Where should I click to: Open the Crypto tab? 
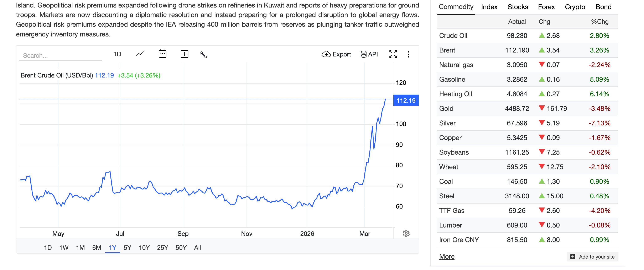pyautogui.click(x=575, y=7)
